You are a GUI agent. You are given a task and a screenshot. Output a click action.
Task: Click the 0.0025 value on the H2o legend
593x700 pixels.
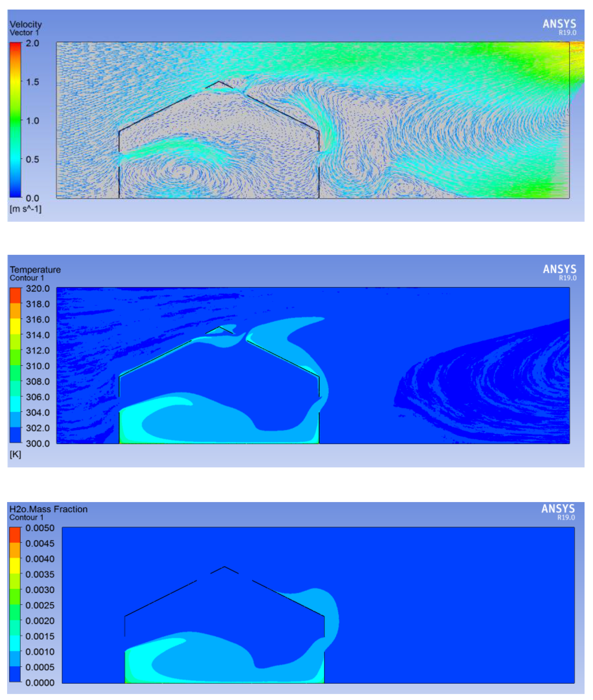[x=40, y=605]
